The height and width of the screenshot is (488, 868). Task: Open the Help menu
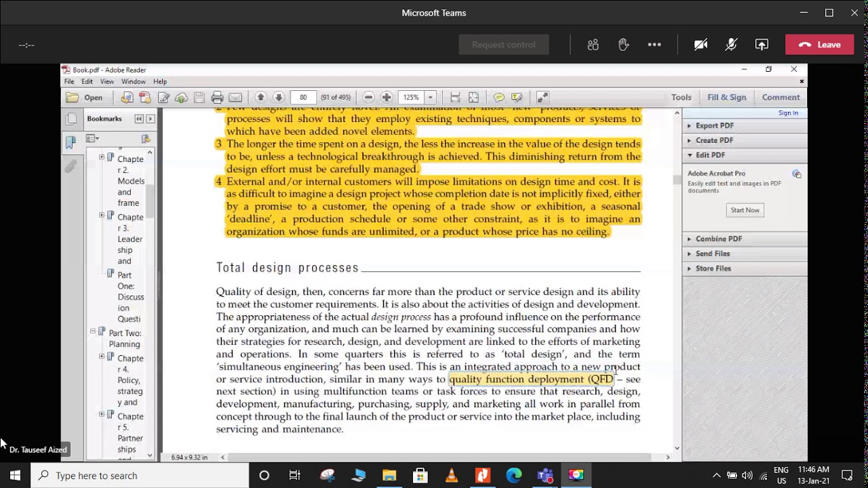[x=160, y=81]
